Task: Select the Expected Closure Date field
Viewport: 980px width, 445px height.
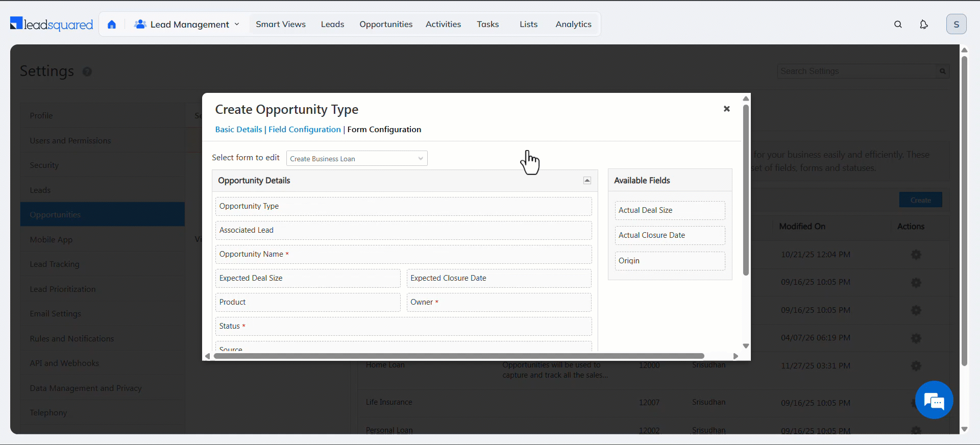Action: [x=499, y=278]
